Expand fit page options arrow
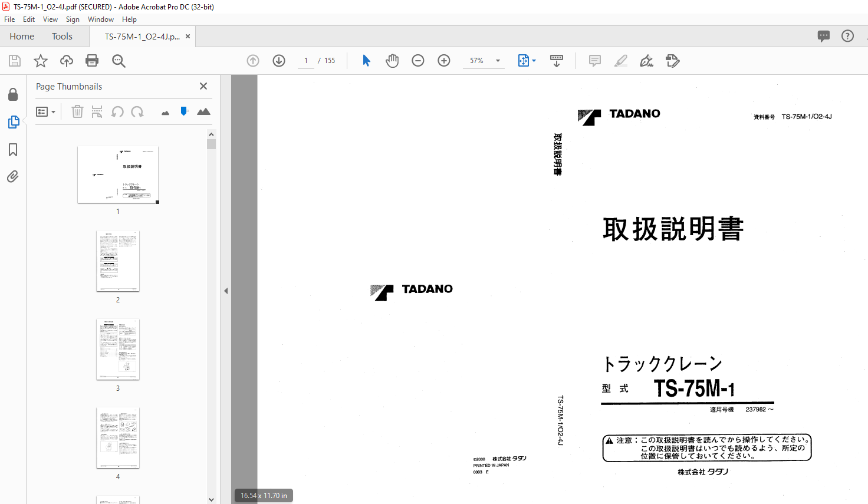Image resolution: width=868 pixels, height=504 pixels. [534, 61]
